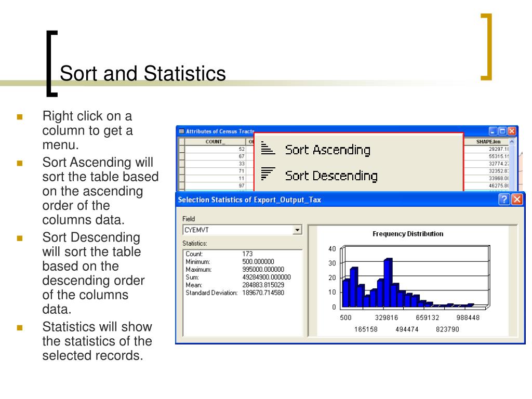Image resolution: width=532 pixels, height=399 pixels.
Task: Click the 329816 label on the chart axis
Action: click(x=387, y=317)
